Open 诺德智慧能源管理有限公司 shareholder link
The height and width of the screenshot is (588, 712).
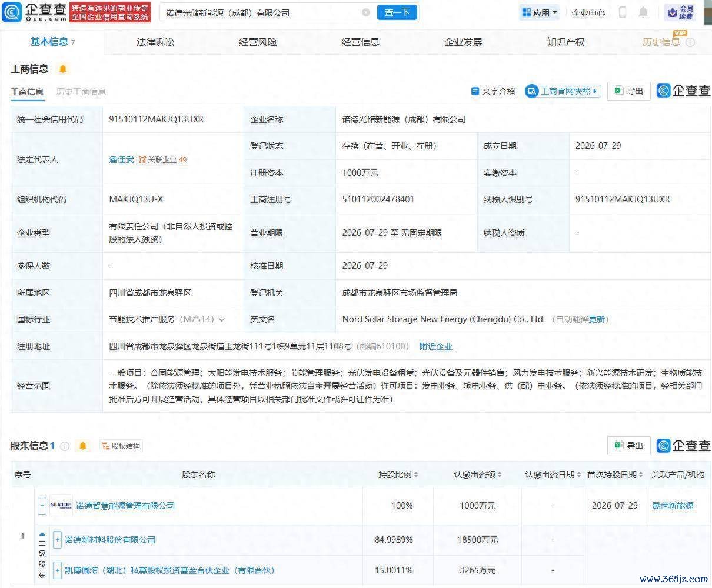(x=125, y=506)
